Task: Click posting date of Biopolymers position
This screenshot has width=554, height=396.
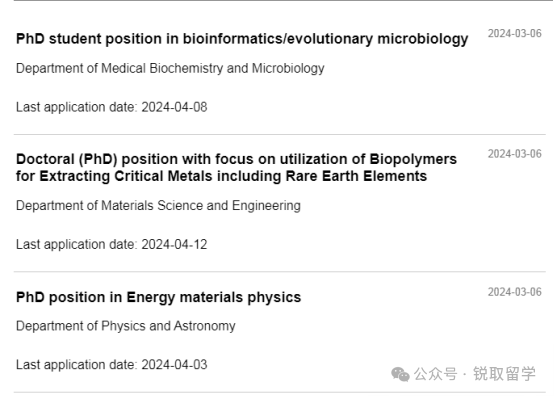Action: tap(514, 154)
